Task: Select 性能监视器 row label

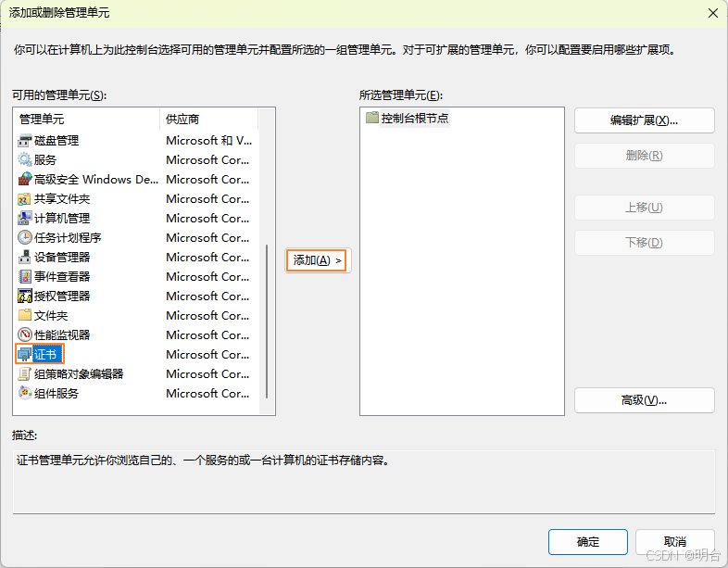Action: click(62, 334)
